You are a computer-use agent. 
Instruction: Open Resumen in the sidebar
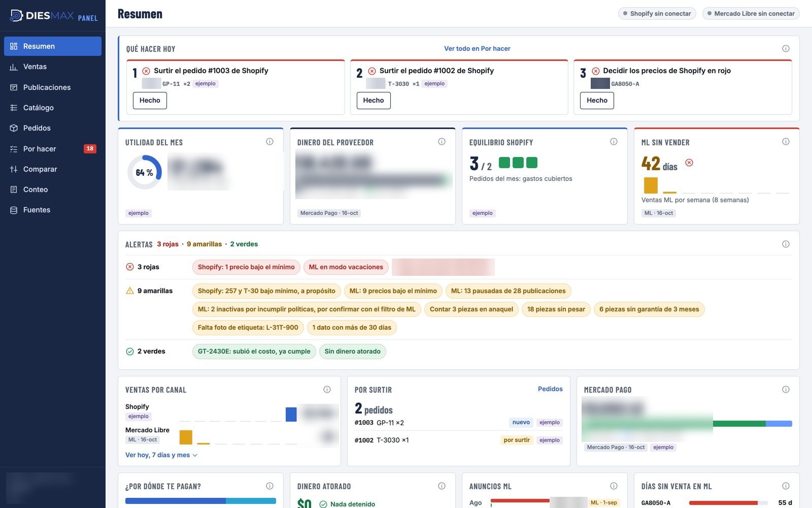pyautogui.click(x=53, y=46)
